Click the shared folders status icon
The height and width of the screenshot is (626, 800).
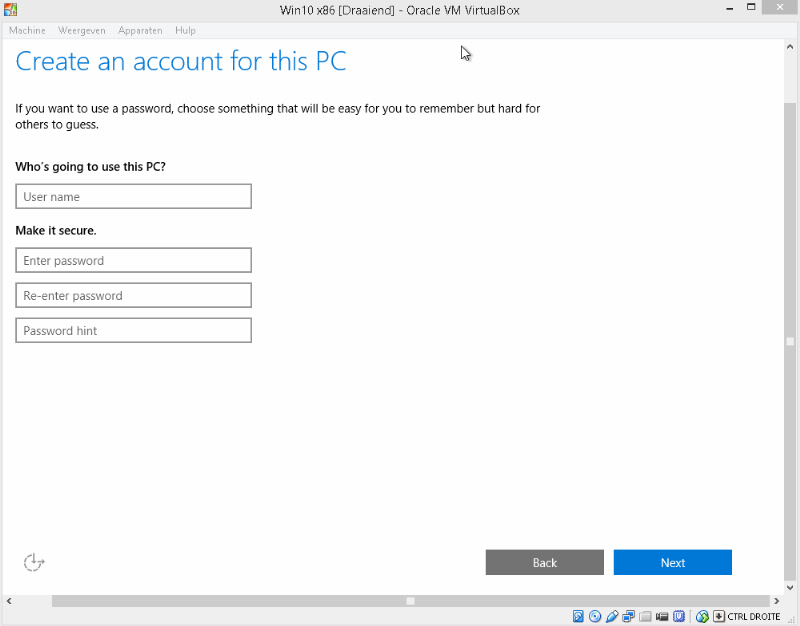645,616
